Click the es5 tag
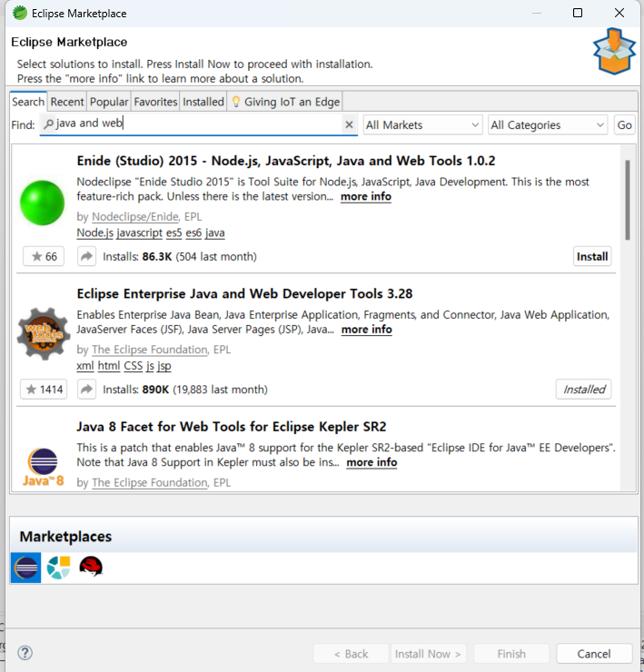The height and width of the screenshot is (672, 644). click(x=174, y=232)
